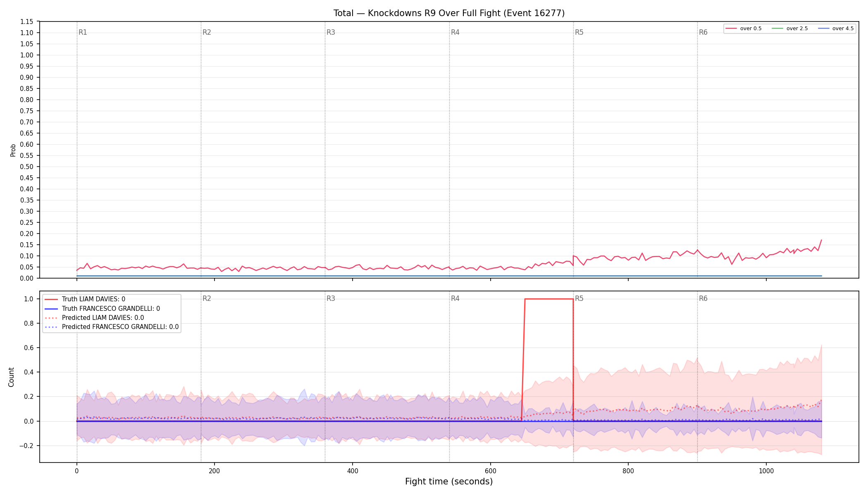
Task: Click the R3 round marker in the probability chart
Action: [x=331, y=32]
